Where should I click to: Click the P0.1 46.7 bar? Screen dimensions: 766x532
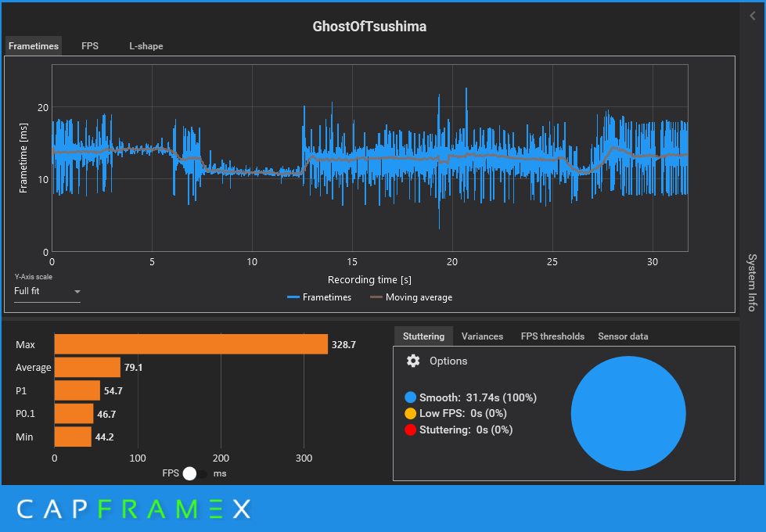pos(74,414)
